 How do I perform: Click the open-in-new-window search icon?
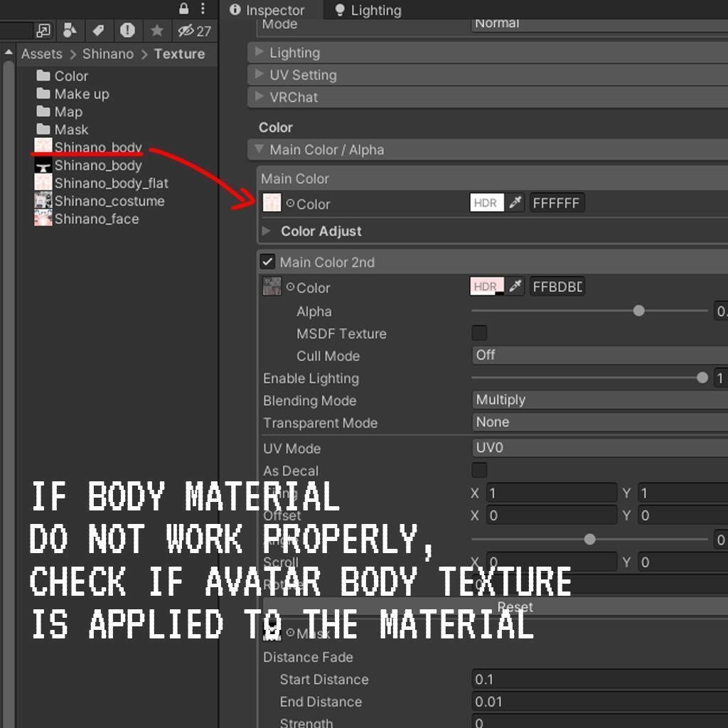(43, 31)
